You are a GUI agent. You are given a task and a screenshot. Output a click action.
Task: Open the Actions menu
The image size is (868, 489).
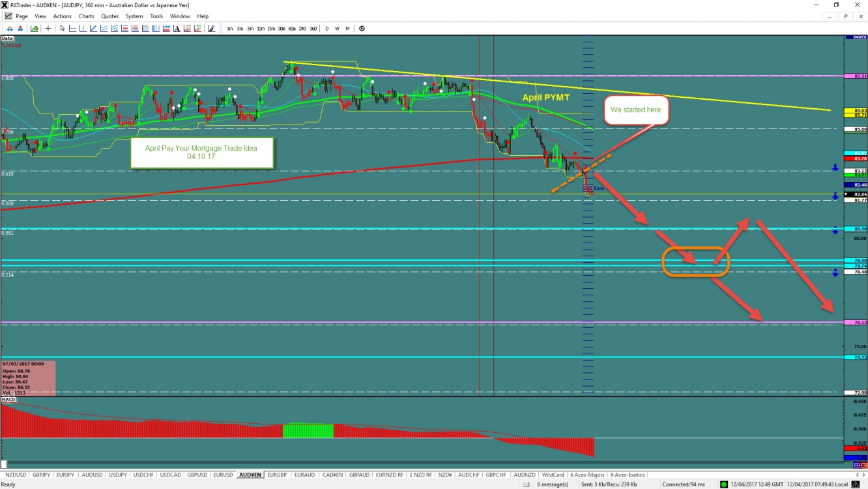point(63,16)
